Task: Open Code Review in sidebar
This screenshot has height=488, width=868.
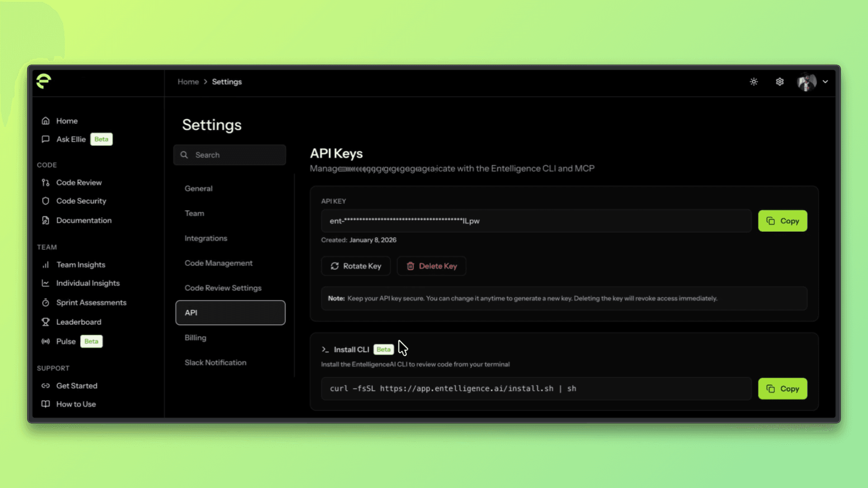Action: 79,183
